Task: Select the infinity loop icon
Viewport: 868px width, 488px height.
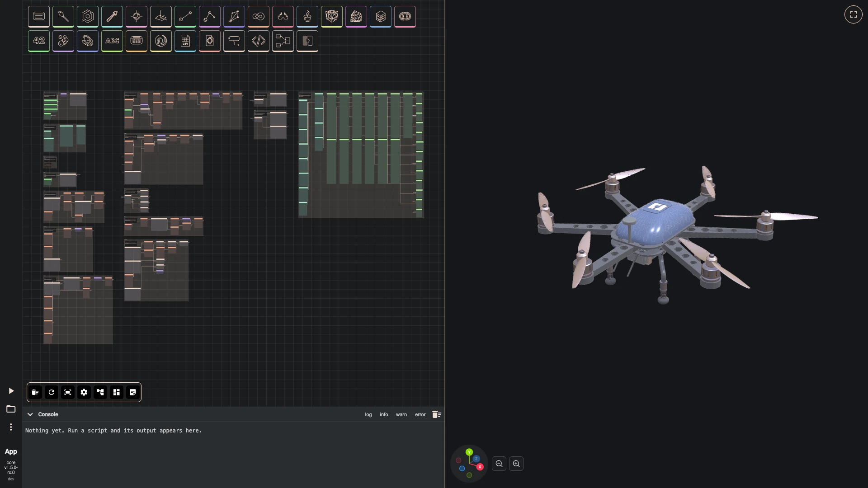Action: [x=259, y=17]
